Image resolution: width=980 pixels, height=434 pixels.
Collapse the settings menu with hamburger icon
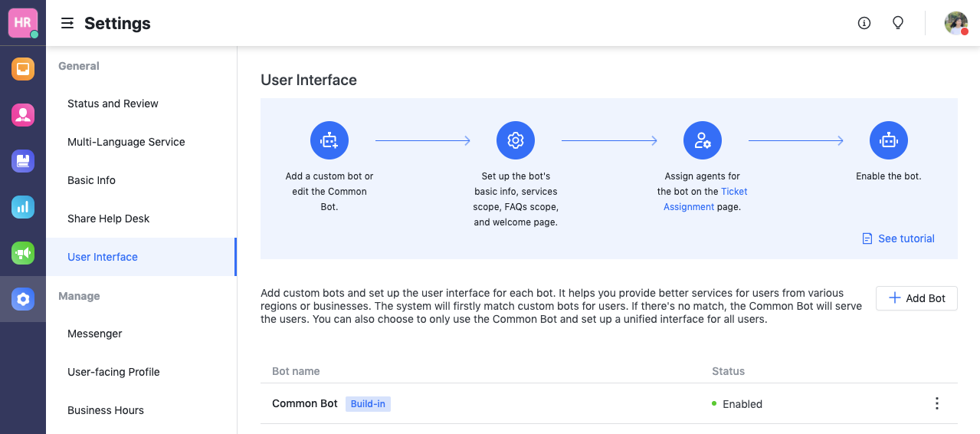[67, 24]
